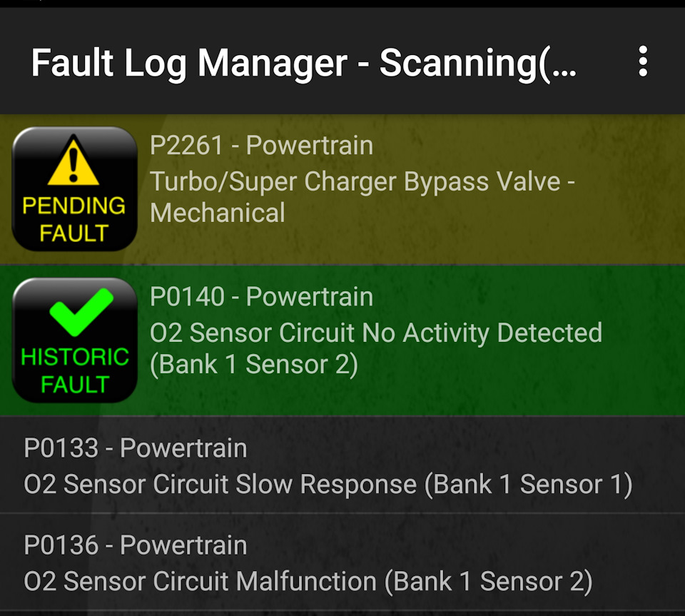Tap the PENDING FAULT warning triangle icon
The image size is (685, 616).
coord(74,188)
